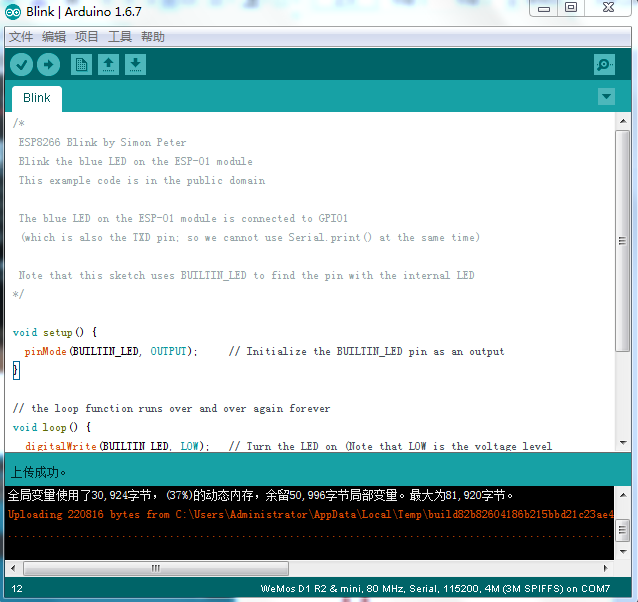Click comment line mentioning GPIO1
Screen dimensions: 638x602
(183, 218)
